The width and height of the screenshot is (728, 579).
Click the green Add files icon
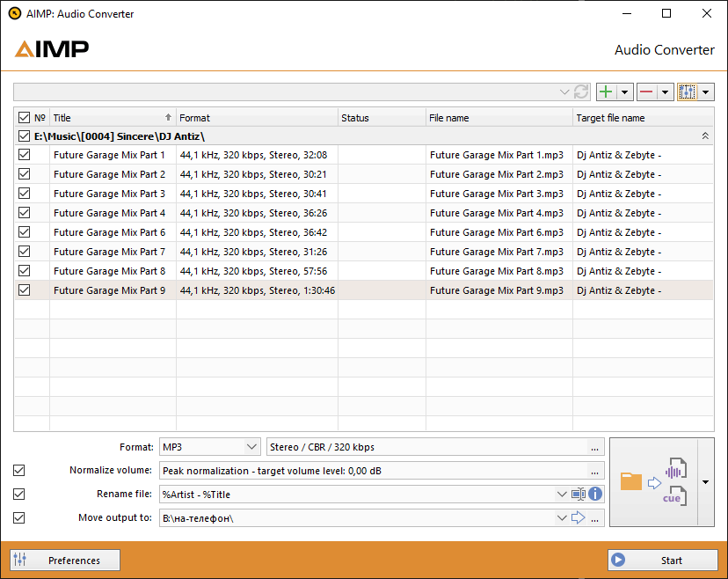(606, 92)
